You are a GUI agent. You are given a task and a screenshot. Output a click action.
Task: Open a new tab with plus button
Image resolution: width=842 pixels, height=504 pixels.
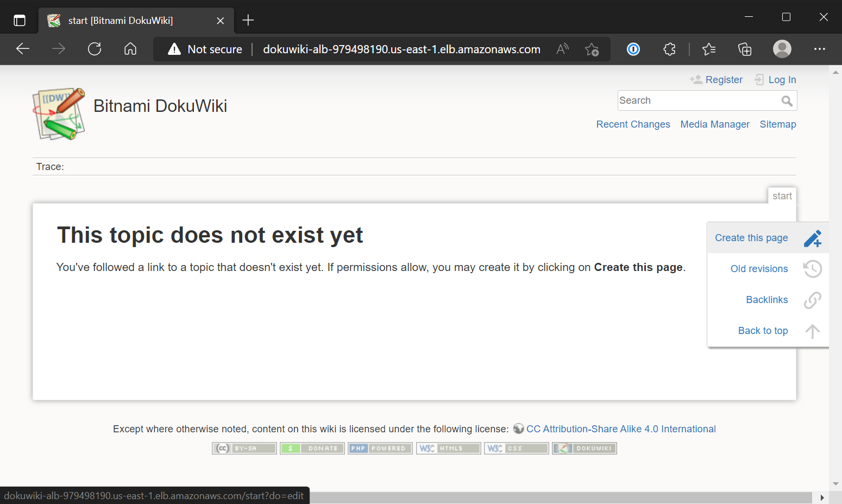tap(248, 21)
